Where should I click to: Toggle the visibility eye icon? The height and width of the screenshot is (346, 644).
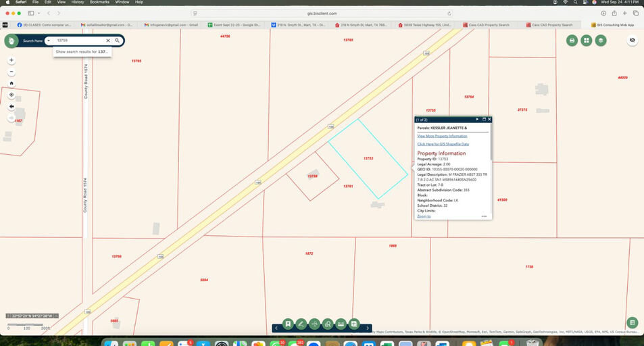pyautogui.click(x=632, y=41)
